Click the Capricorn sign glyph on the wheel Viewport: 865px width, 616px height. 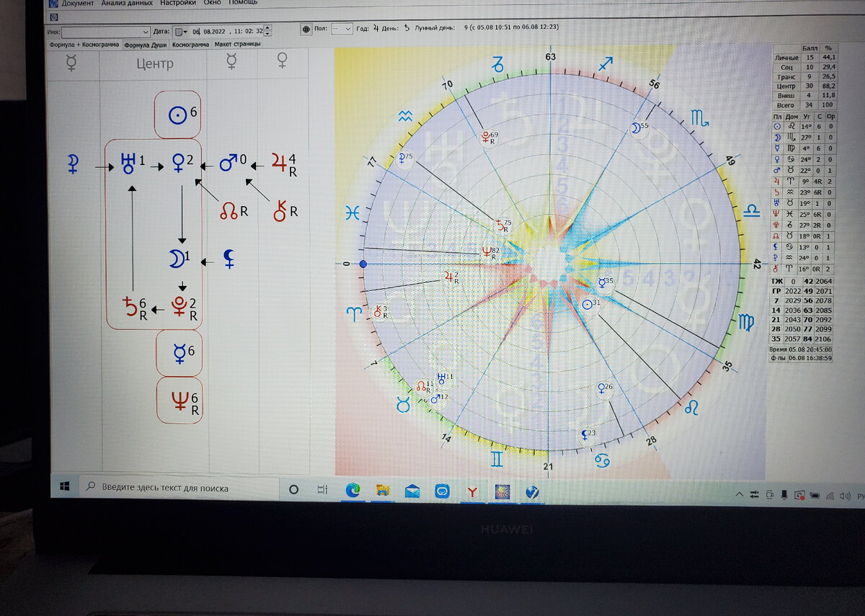click(x=497, y=66)
